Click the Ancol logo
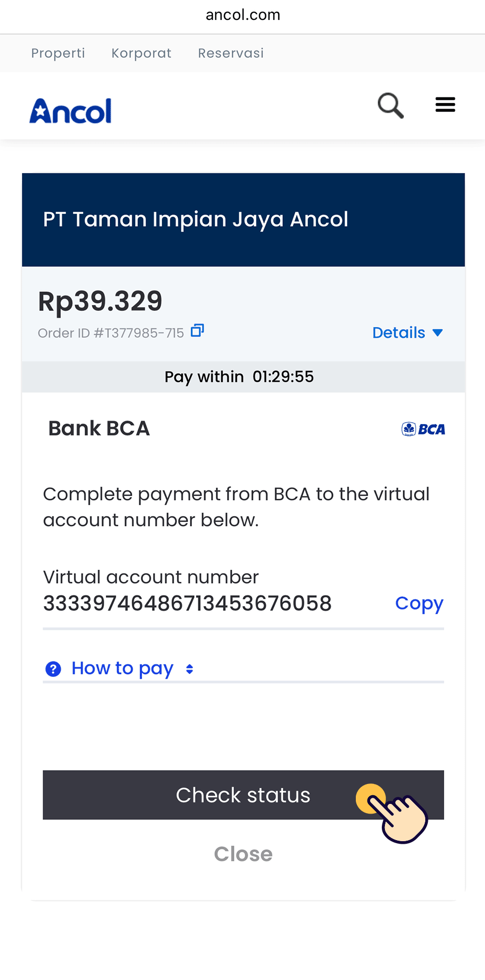485x980 pixels. pyautogui.click(x=70, y=111)
